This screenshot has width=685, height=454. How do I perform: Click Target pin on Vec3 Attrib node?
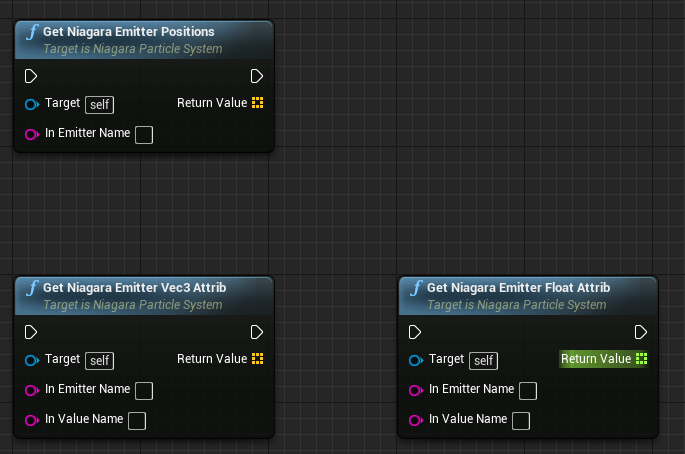[32, 360]
